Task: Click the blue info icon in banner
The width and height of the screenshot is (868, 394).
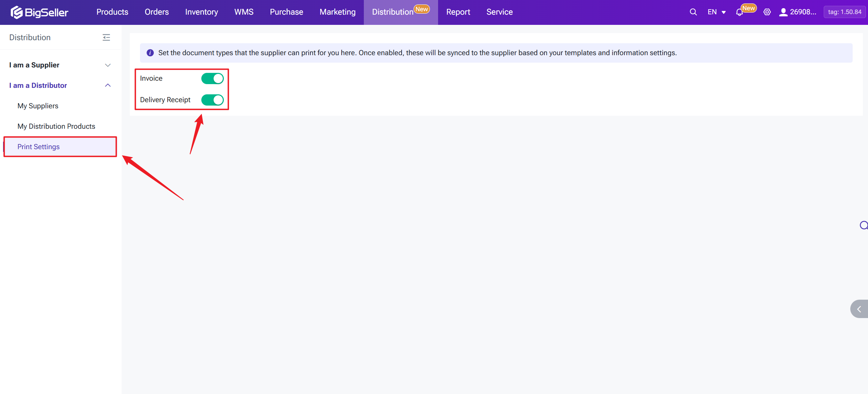Action: coord(150,53)
